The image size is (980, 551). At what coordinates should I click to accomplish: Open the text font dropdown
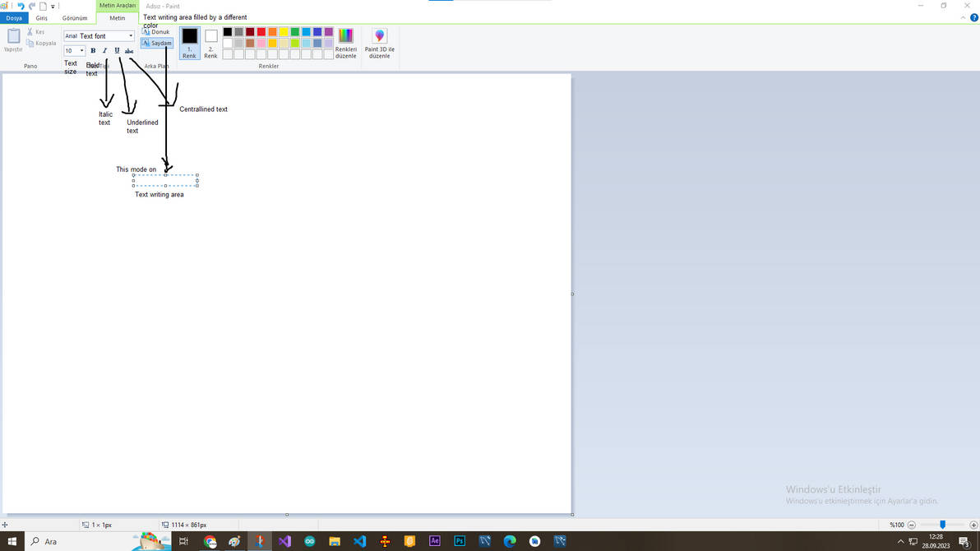point(130,35)
